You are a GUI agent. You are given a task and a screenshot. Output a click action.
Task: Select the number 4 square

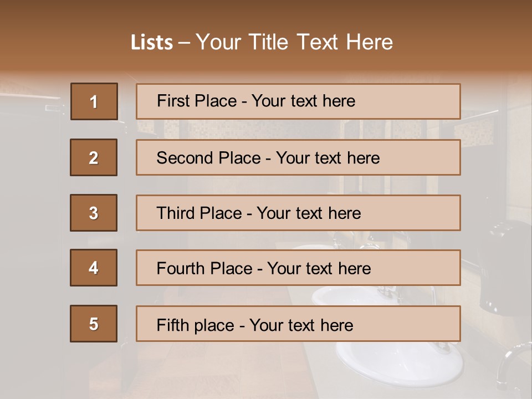pyautogui.click(x=94, y=268)
